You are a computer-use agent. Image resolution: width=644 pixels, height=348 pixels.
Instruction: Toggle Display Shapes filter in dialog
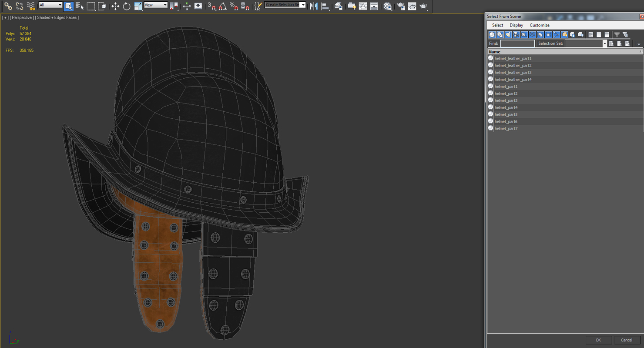pos(500,35)
